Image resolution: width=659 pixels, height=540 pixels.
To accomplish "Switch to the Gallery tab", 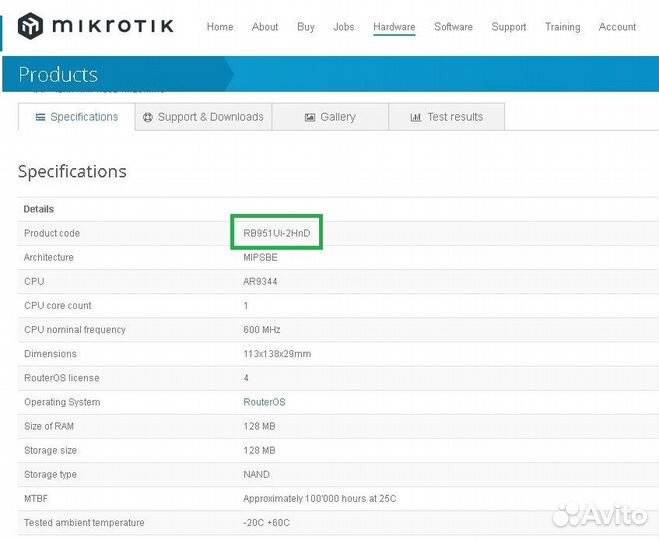I will pyautogui.click(x=330, y=117).
